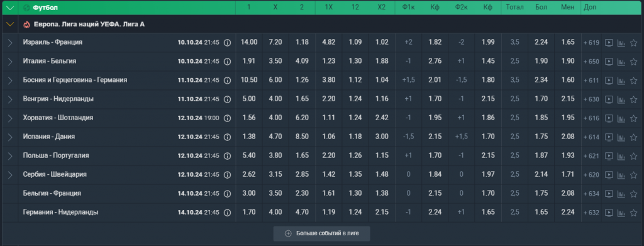This screenshot has height=246, width=644.
Task: Expand Босния и Герцеговина - Германия row
Action: pyautogui.click(x=10, y=80)
